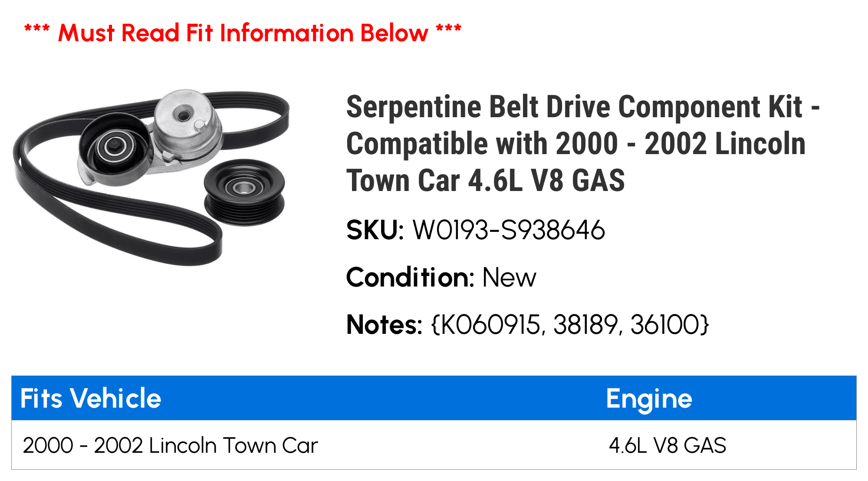
Task: Click the condition value New
Action: point(509,277)
